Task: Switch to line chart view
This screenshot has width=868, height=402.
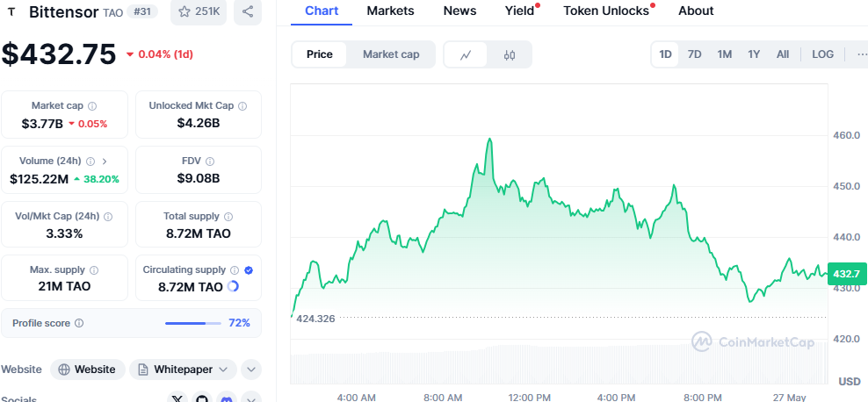Action: pos(466,54)
